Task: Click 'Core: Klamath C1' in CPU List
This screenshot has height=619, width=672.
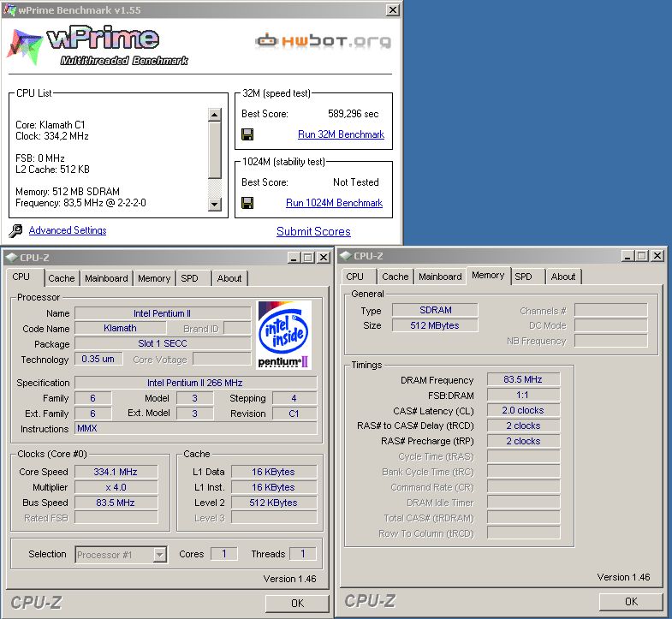Action: 51,125
